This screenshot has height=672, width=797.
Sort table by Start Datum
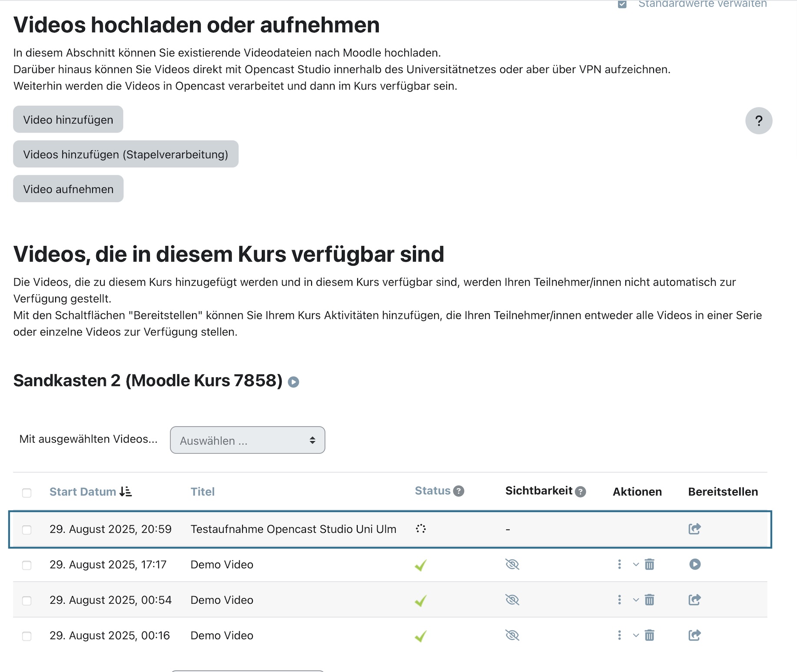(x=83, y=492)
